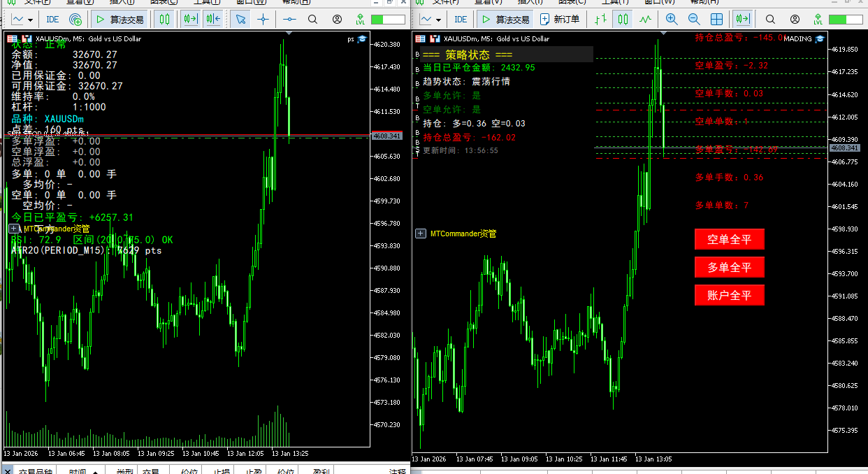Toggle 算法交易 in the left window
This screenshot has height=474, width=868.
[119, 20]
